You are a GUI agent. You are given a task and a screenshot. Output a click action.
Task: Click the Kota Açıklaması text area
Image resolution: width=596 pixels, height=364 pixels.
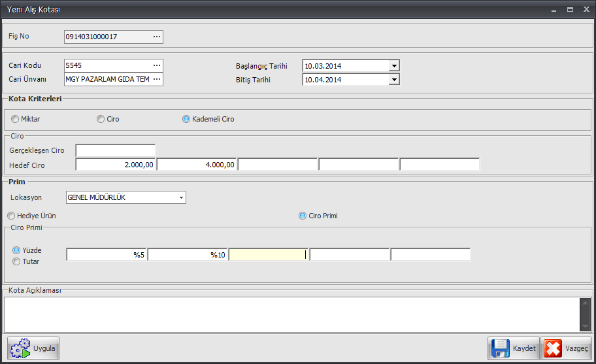click(x=291, y=314)
